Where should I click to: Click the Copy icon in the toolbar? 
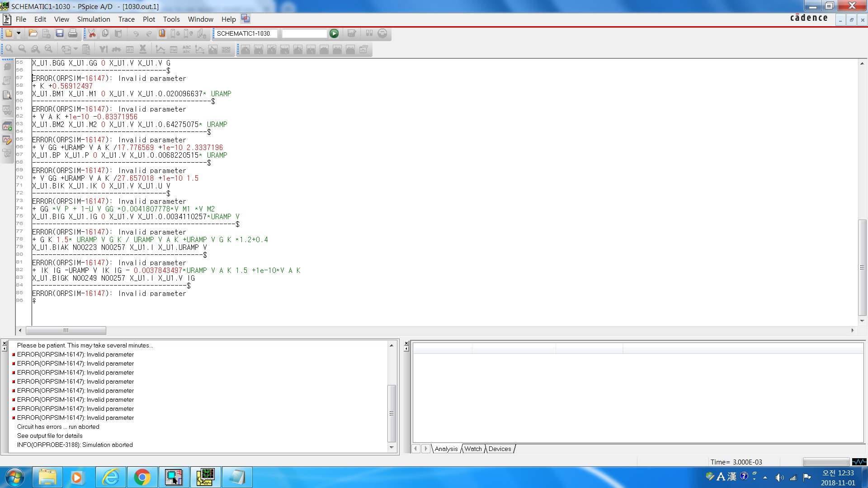(x=105, y=33)
